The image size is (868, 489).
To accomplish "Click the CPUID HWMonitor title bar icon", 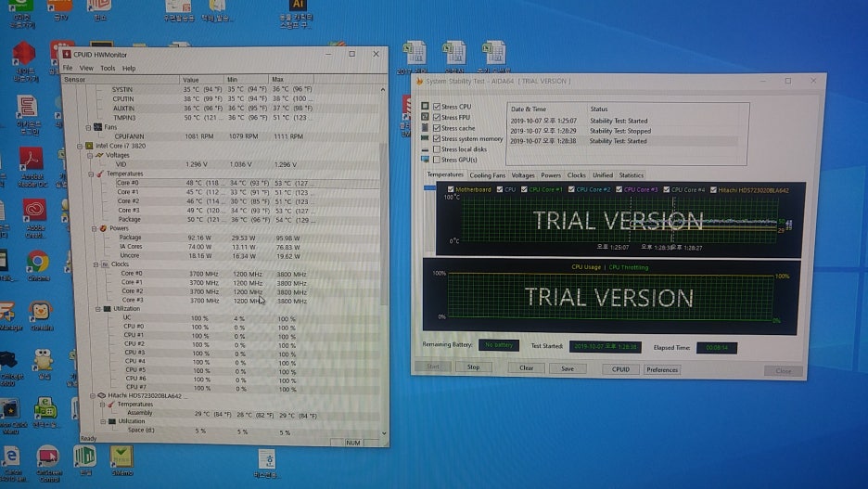I will [x=67, y=54].
